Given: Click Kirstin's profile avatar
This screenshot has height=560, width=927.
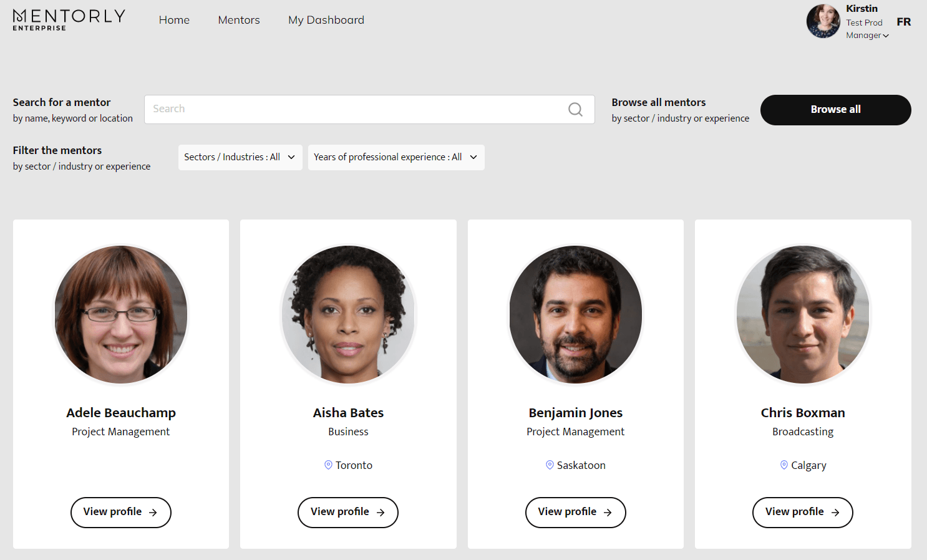Looking at the screenshot, I should [823, 21].
